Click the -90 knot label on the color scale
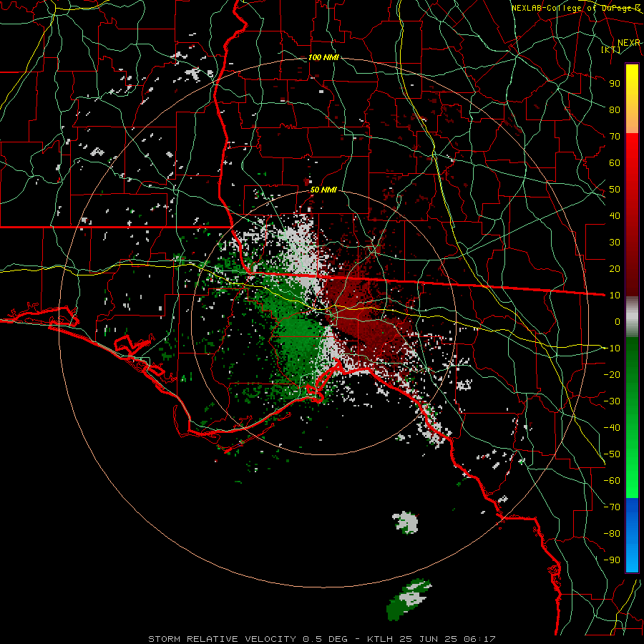Viewport: 644px width, 644px height. coord(612,560)
